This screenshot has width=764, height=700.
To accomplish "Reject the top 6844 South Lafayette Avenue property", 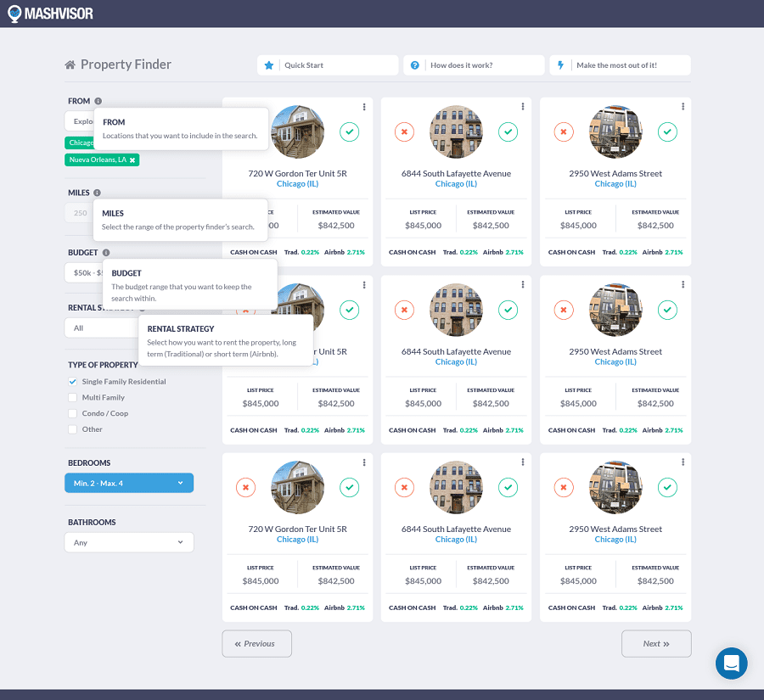I will (404, 132).
